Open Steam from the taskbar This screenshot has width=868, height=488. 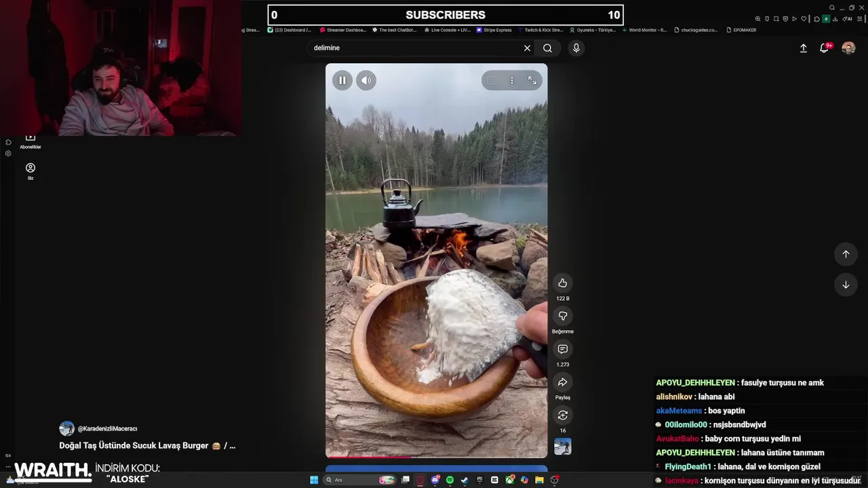pyautogui.click(x=465, y=480)
